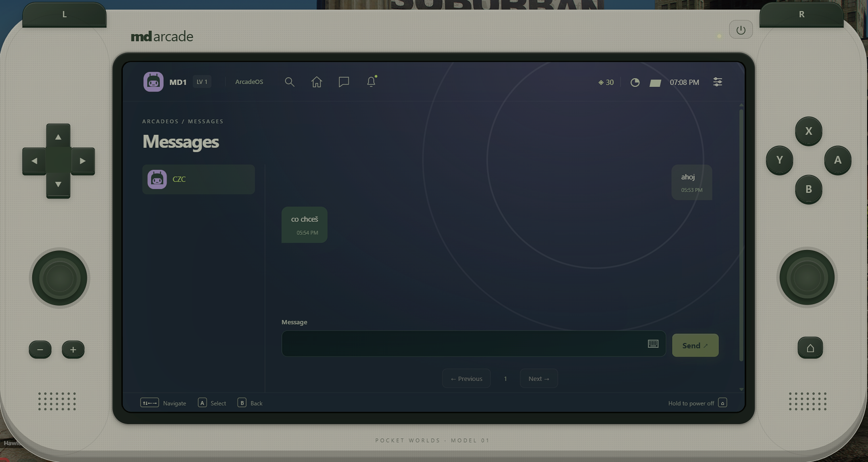Click the X face button
Viewport: 868px width, 462px height.
[x=809, y=131]
